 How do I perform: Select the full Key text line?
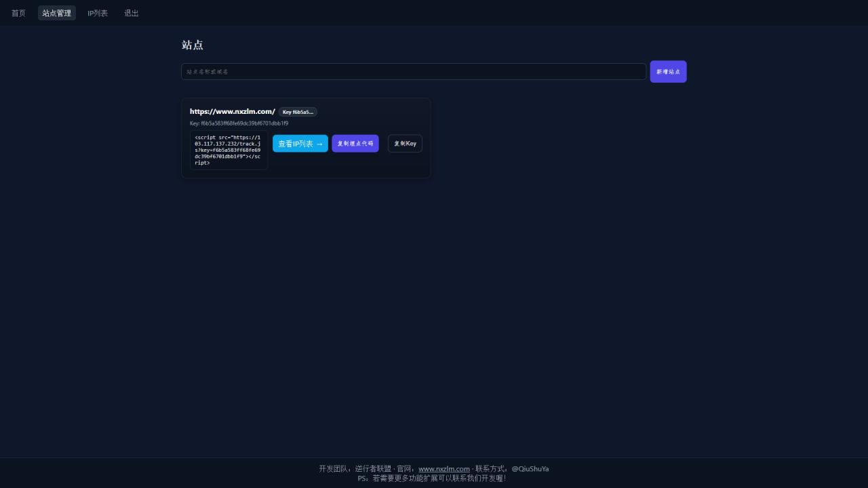(x=239, y=123)
